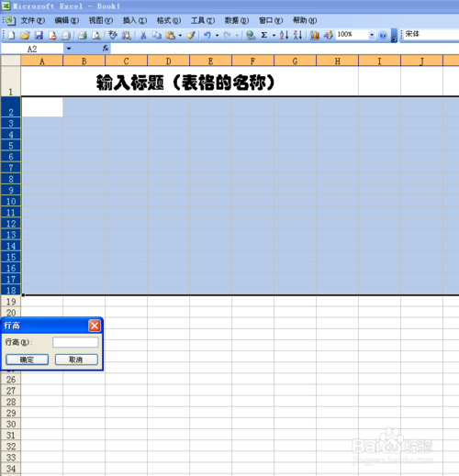The height and width of the screenshot is (476, 459).
Task: Open the 格式 (Format) menu
Action: 169,20
